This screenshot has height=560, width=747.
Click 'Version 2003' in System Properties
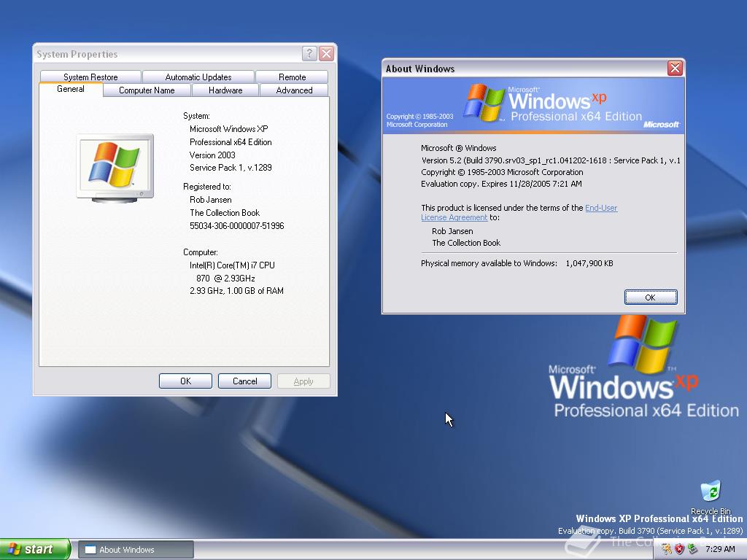(212, 155)
